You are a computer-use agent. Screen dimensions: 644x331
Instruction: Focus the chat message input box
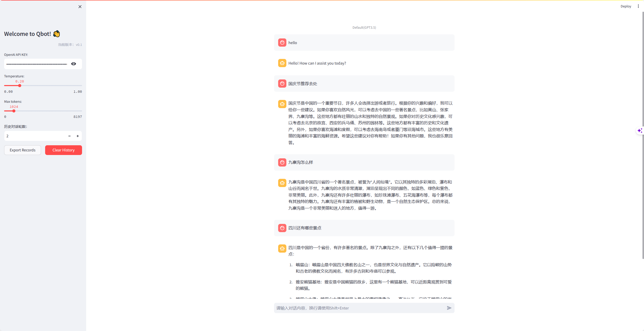click(x=359, y=308)
